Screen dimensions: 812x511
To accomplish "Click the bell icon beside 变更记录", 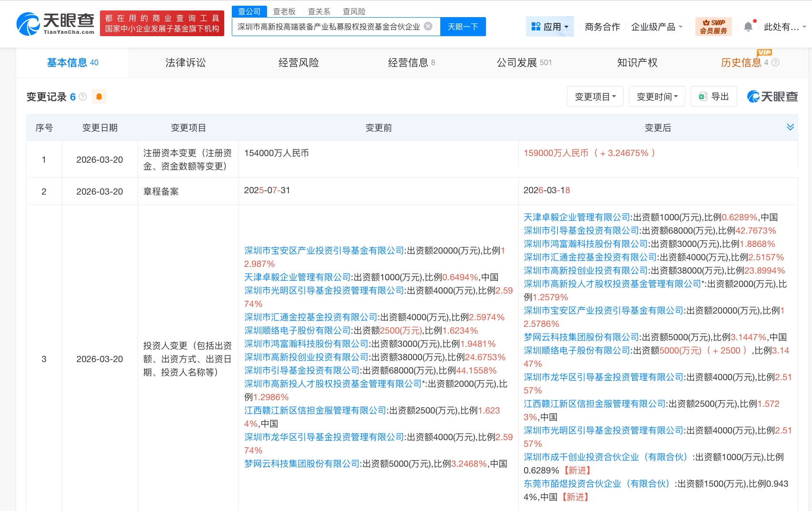I will pyautogui.click(x=99, y=96).
